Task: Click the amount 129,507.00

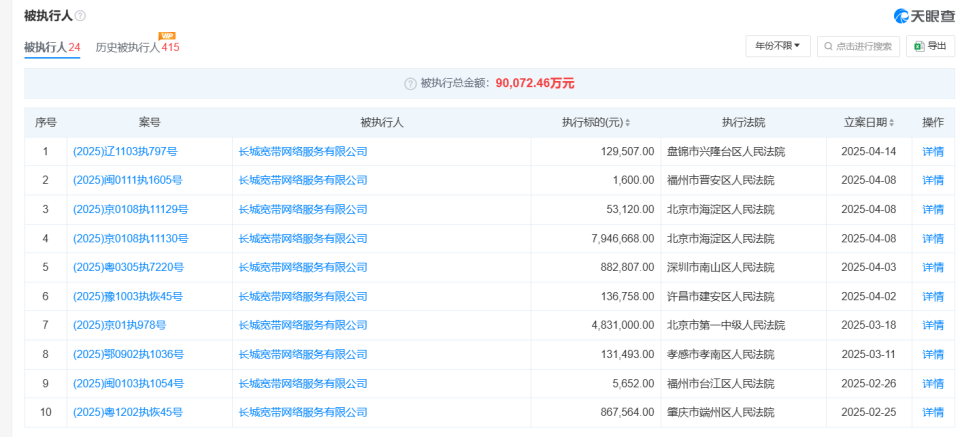Action: [x=628, y=152]
